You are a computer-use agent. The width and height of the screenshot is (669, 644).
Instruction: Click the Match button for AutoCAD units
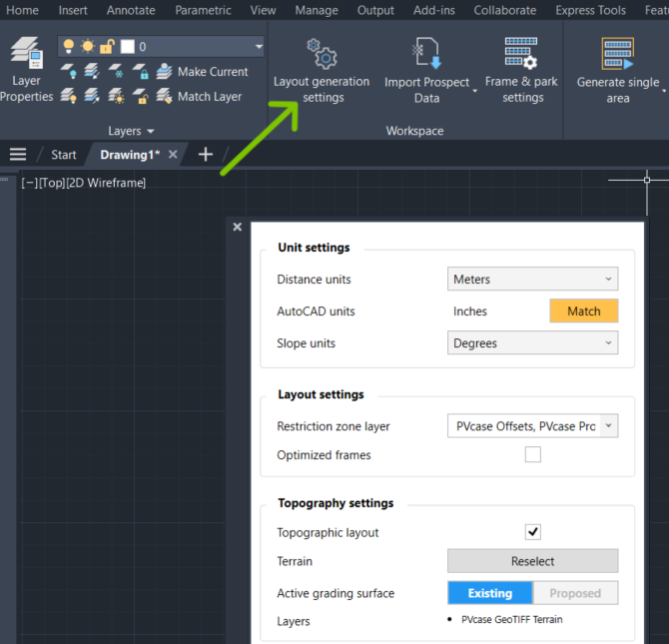tap(583, 312)
